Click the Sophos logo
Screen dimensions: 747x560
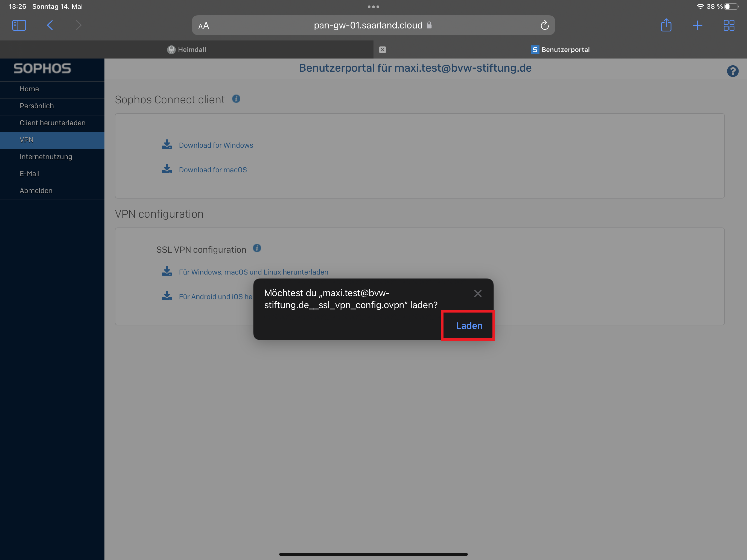point(42,69)
